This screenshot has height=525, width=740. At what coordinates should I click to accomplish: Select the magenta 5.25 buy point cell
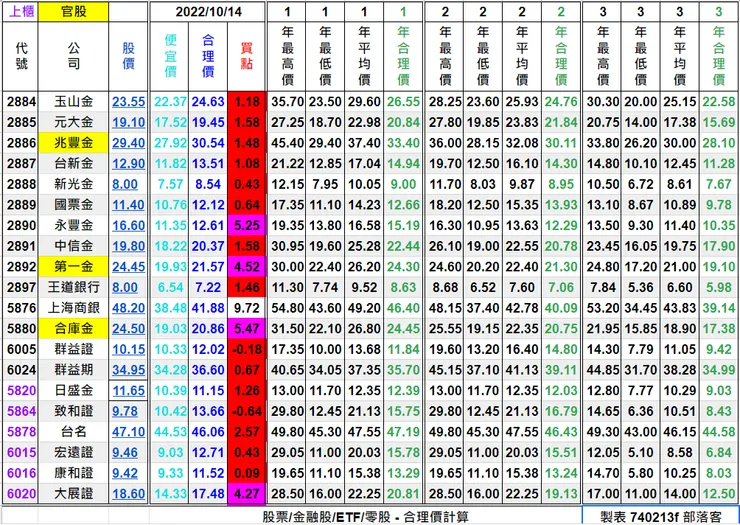point(247,226)
